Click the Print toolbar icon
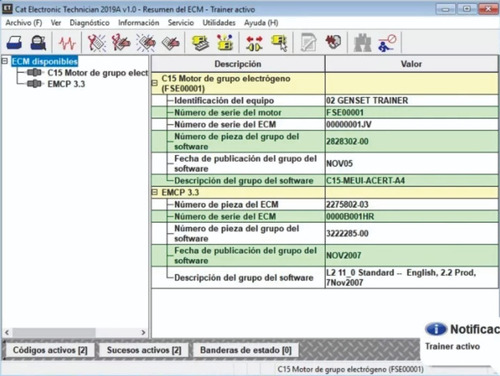This screenshot has height=376, width=500. pyautogui.click(x=14, y=43)
